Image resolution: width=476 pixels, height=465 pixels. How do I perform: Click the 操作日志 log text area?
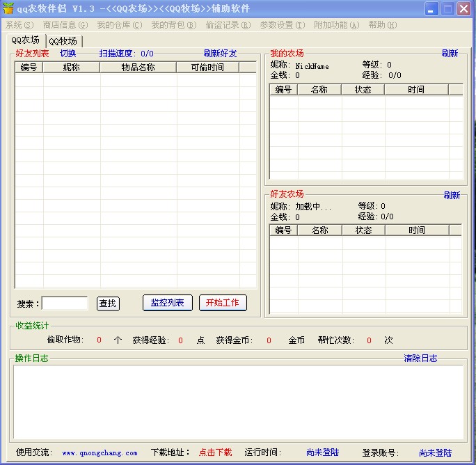point(238,402)
